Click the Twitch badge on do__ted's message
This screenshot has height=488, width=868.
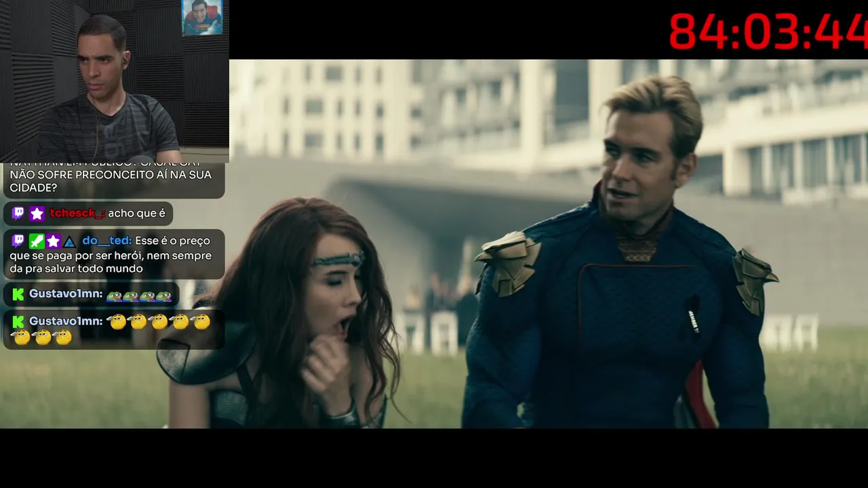click(x=19, y=241)
